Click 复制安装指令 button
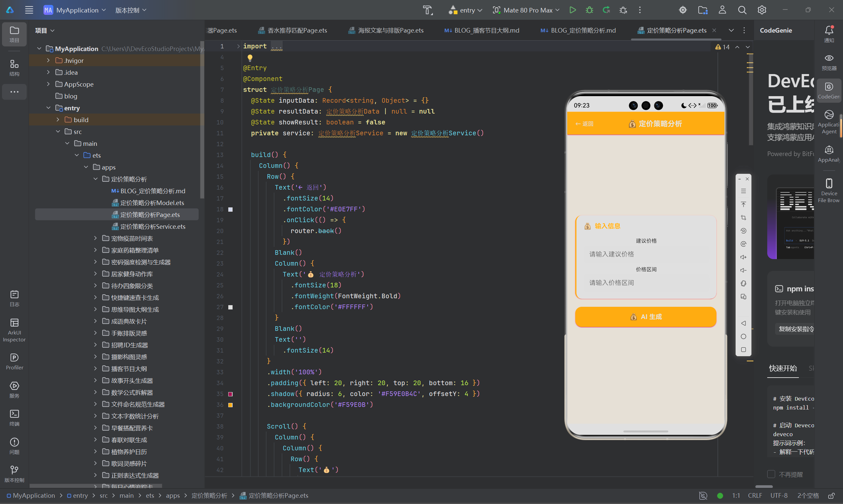 coord(796,329)
